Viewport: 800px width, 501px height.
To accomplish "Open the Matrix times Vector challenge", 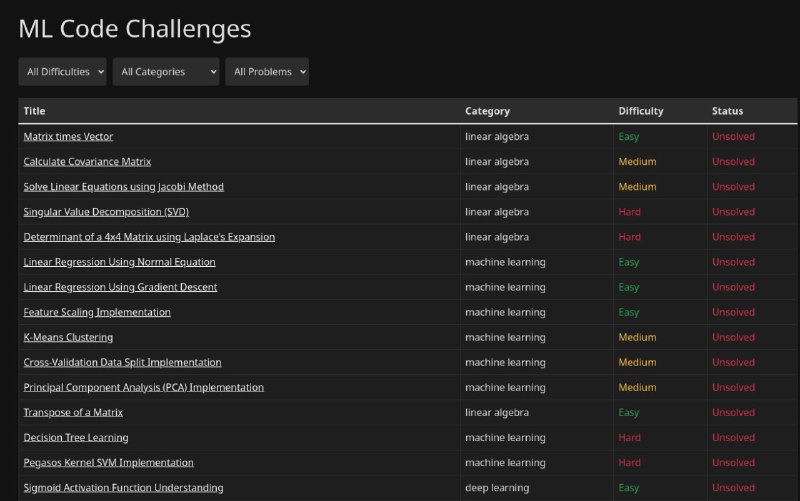I will (68, 137).
